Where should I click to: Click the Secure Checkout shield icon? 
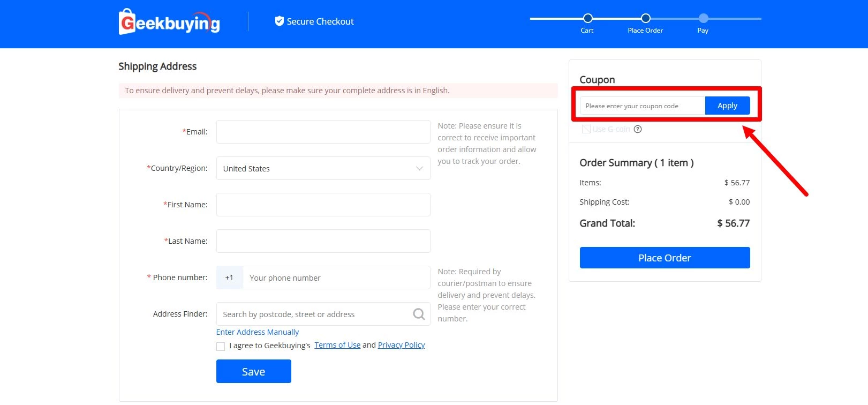pyautogui.click(x=279, y=21)
